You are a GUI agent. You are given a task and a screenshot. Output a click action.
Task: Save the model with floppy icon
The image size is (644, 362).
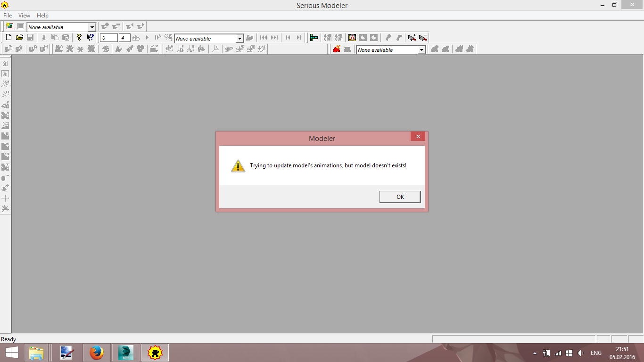30,38
